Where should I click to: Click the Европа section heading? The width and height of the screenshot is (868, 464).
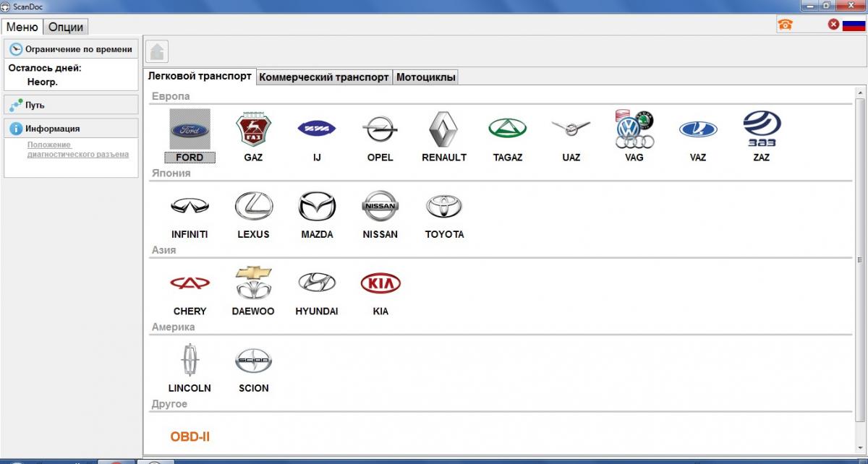pos(171,96)
